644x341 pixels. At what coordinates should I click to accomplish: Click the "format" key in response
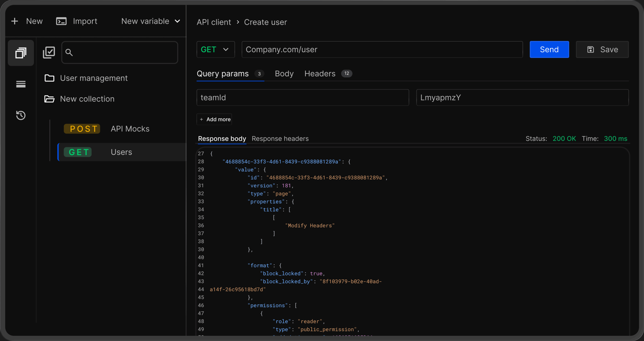260,266
